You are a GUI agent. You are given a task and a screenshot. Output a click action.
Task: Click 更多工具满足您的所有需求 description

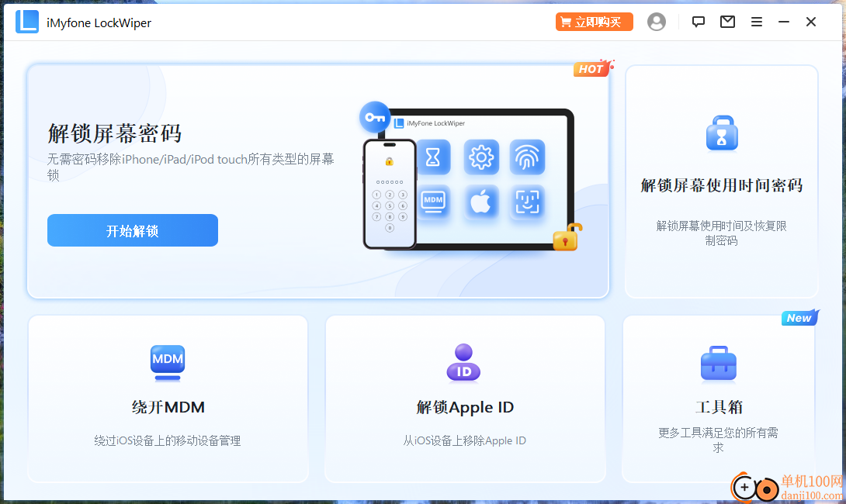point(718,440)
